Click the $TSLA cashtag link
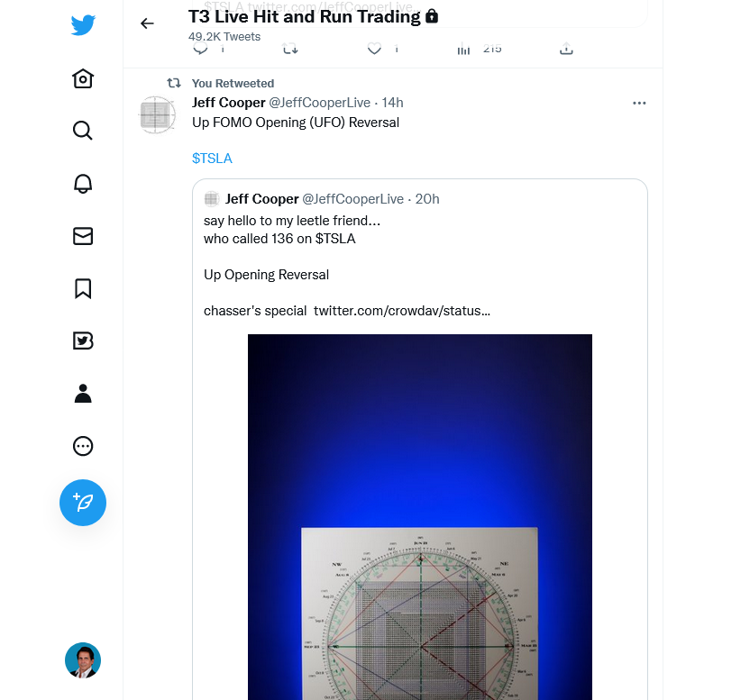Viewport: 750px width, 700px height. click(x=212, y=159)
